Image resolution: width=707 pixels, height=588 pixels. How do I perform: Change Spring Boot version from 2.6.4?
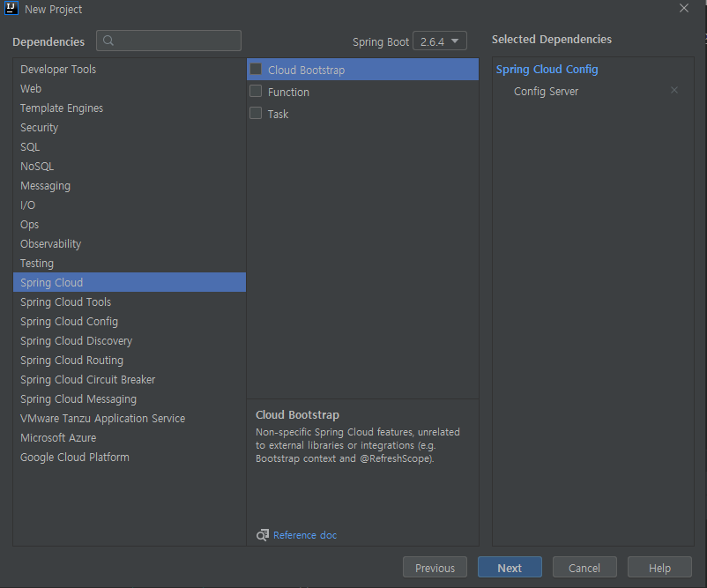(439, 41)
